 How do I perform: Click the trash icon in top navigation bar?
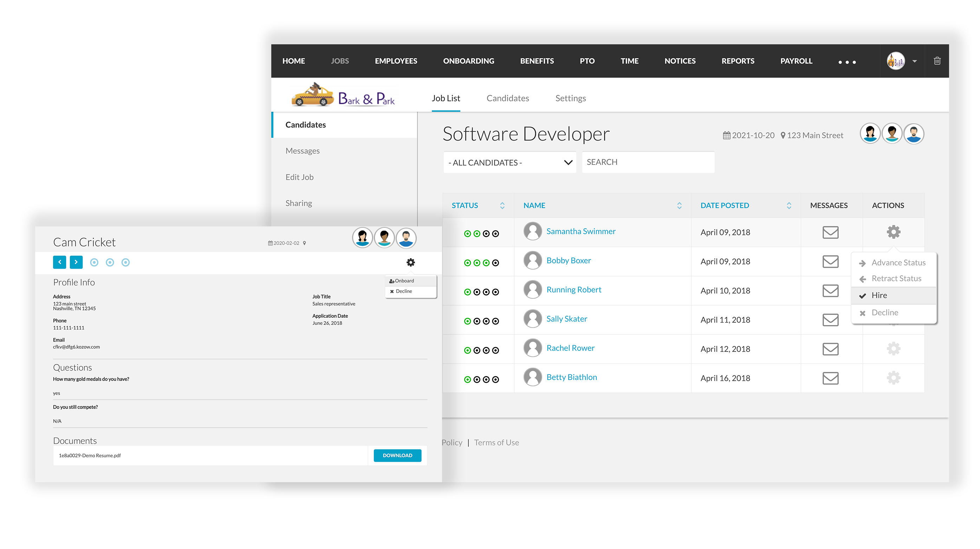[937, 61]
